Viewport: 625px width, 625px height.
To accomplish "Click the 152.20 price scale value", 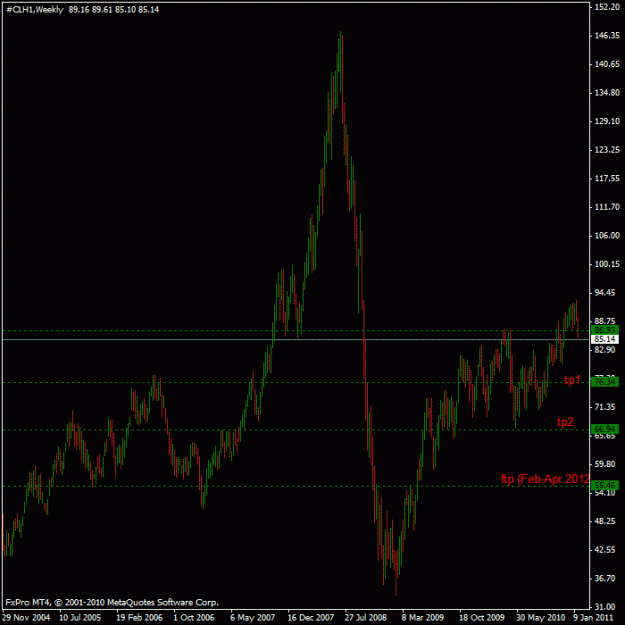I will [x=607, y=7].
